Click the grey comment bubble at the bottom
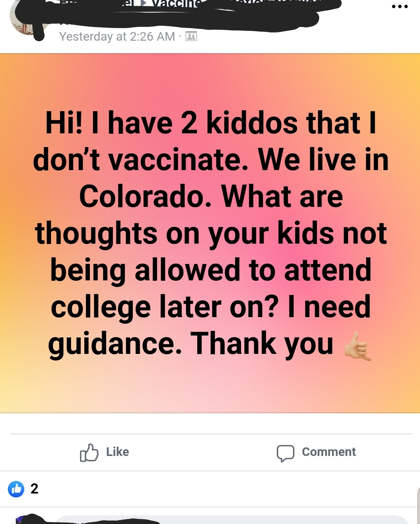The height and width of the screenshot is (524, 420). click(x=234, y=520)
